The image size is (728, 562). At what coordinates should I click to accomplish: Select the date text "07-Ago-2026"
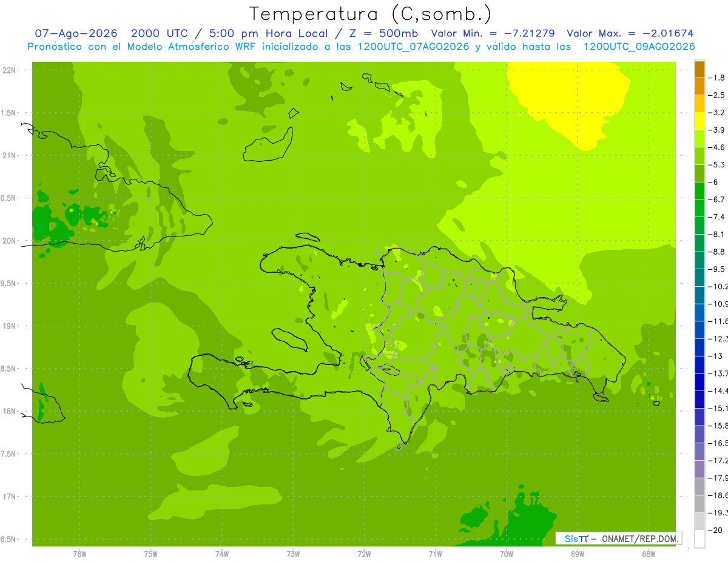(x=76, y=33)
